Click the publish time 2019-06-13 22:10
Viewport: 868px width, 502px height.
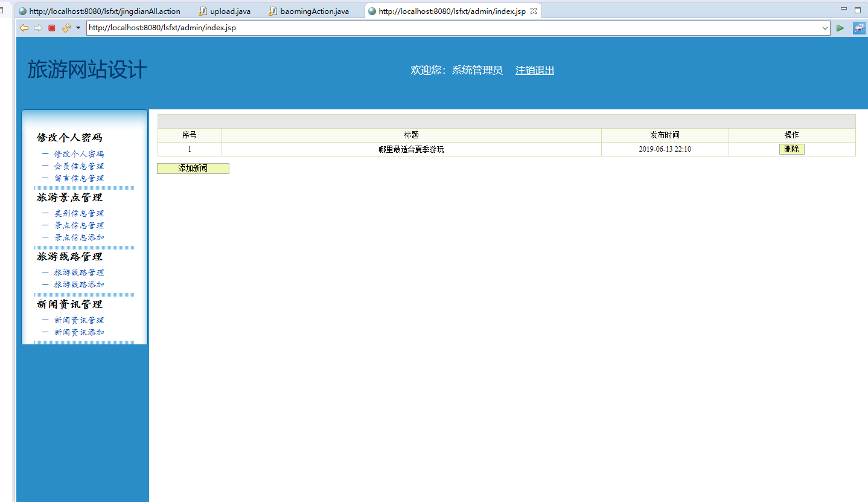(x=665, y=149)
